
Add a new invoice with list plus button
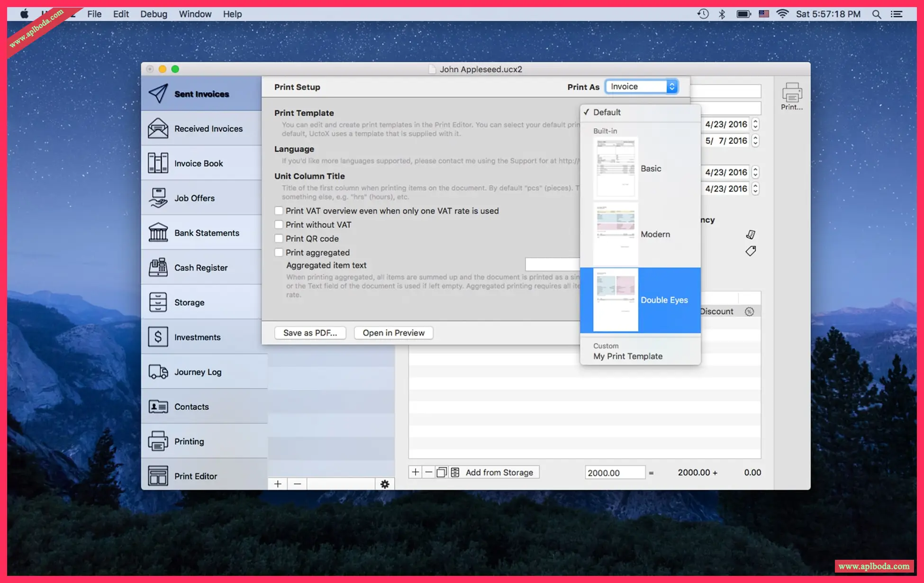point(278,484)
